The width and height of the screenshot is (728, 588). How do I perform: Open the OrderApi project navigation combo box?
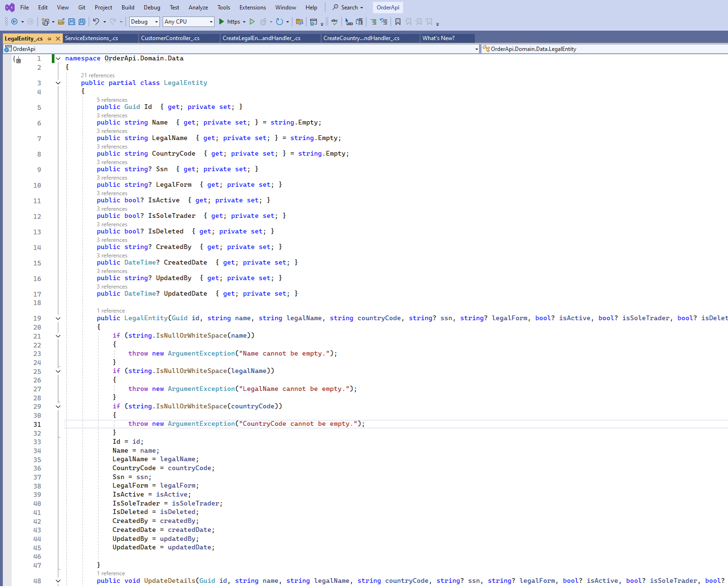click(240, 49)
